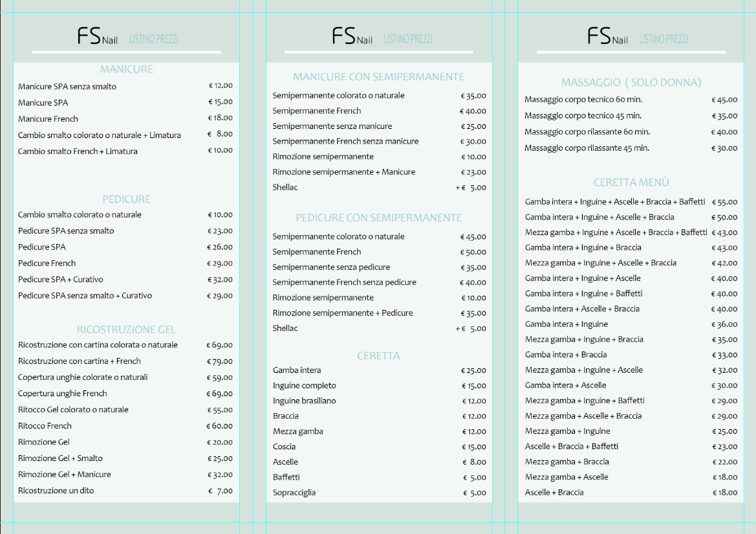Viewport: 756px width, 534px height.
Task: Select the € 7.00 price of Ricostruzione un dito
Action: (220, 491)
